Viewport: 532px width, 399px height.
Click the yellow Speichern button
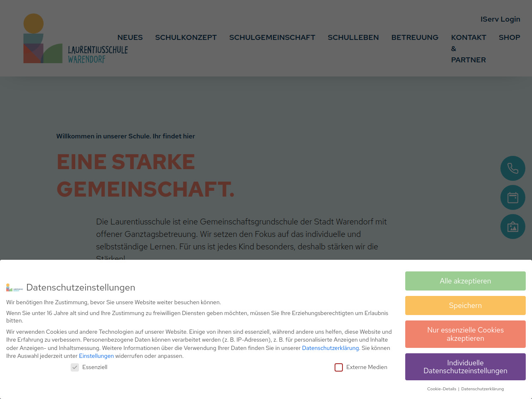pos(465,305)
